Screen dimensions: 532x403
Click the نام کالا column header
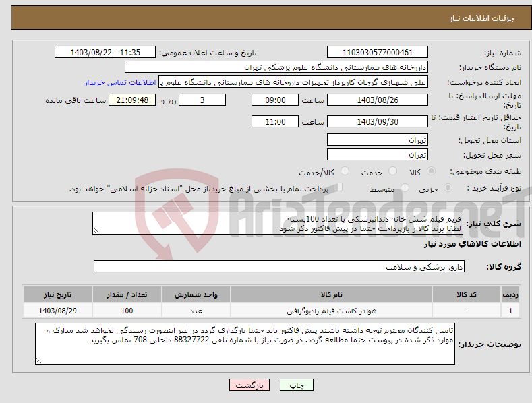[331, 294]
